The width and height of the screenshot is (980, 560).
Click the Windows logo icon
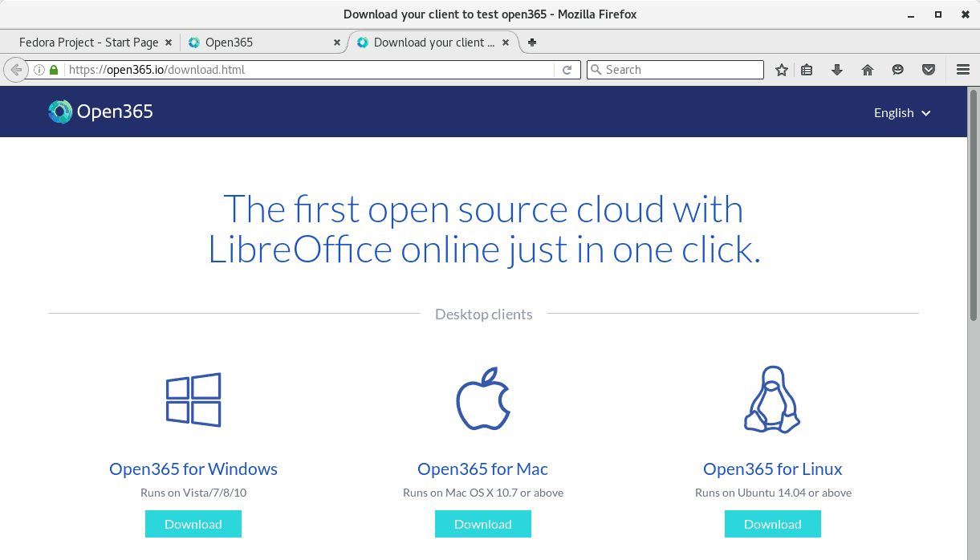point(193,400)
